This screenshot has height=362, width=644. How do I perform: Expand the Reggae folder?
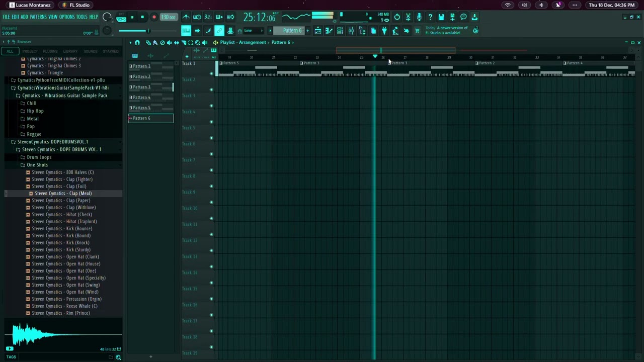(x=34, y=134)
